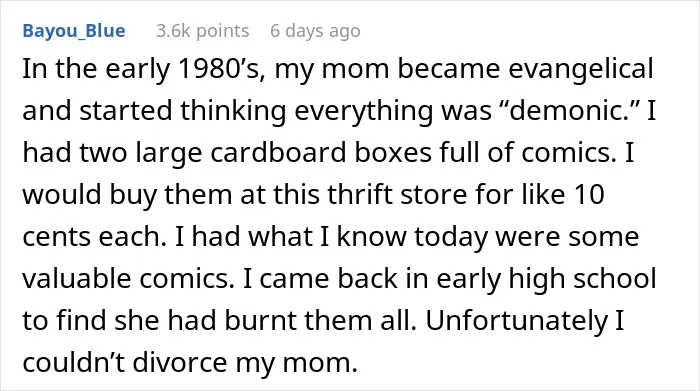Open the Bayou_Blue user profile link
700x391 pixels.
[74, 31]
